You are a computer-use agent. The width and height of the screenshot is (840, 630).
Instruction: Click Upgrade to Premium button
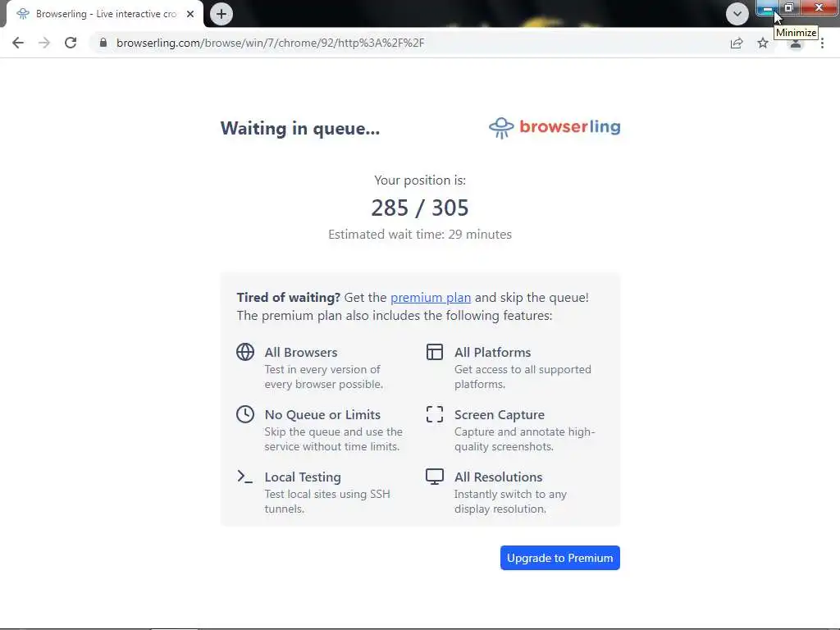pos(559,558)
